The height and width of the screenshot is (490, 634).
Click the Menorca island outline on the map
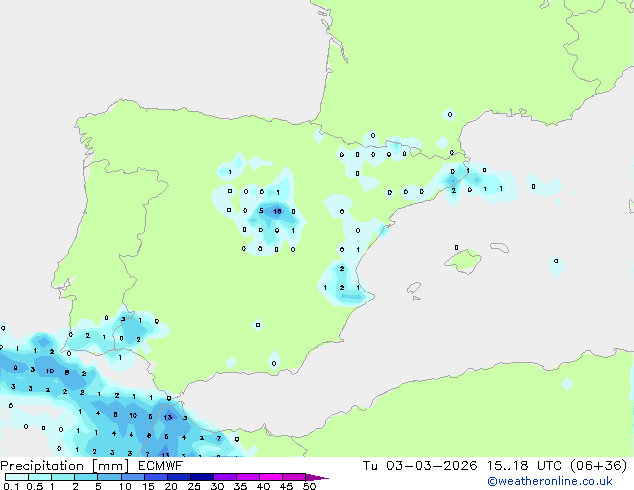point(499,247)
